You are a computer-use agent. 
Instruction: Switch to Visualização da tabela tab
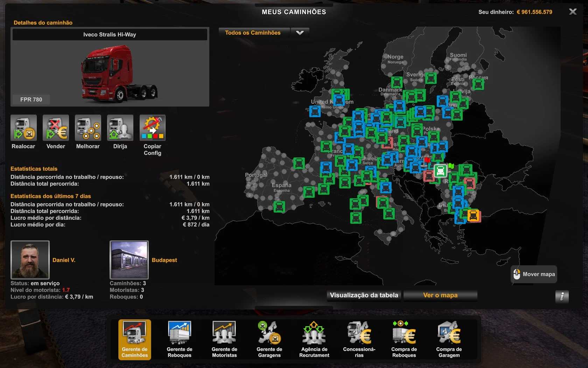tap(364, 295)
